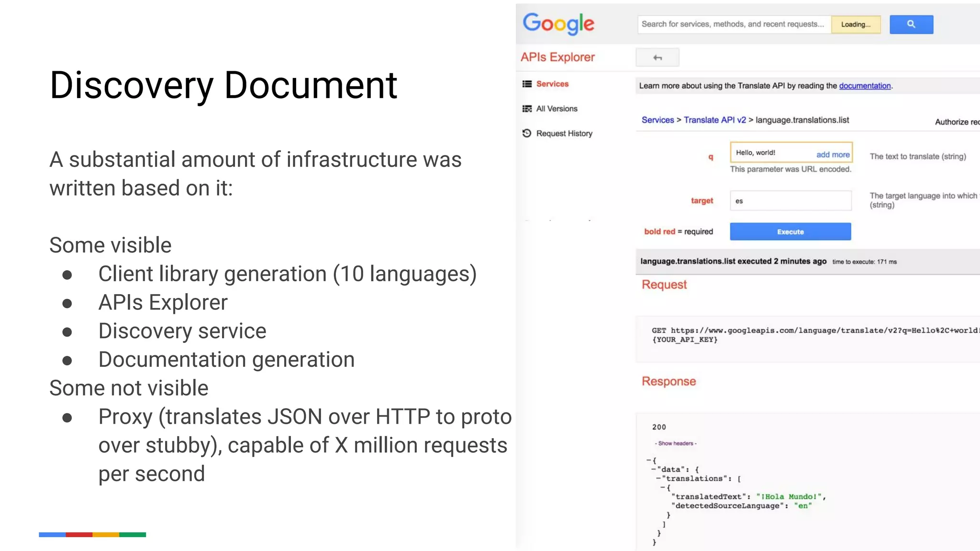The image size is (980, 551).
Task: Click the red q parameter label
Action: click(711, 156)
